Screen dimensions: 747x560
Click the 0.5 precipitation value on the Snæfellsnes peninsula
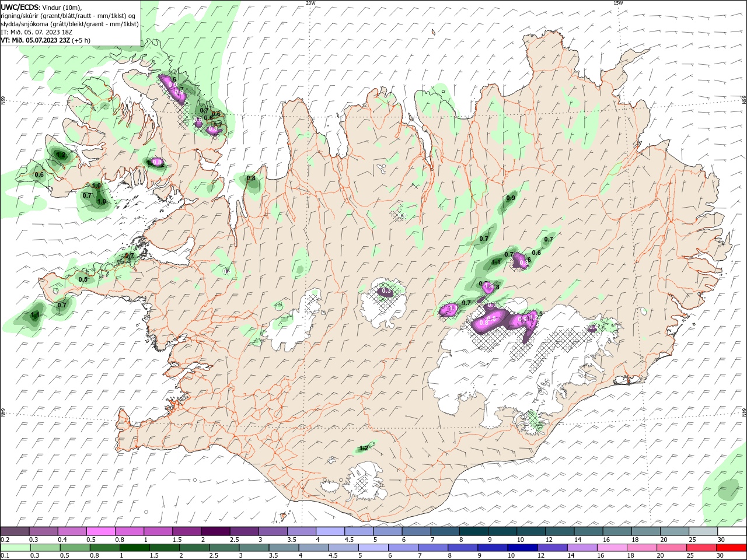click(x=83, y=279)
